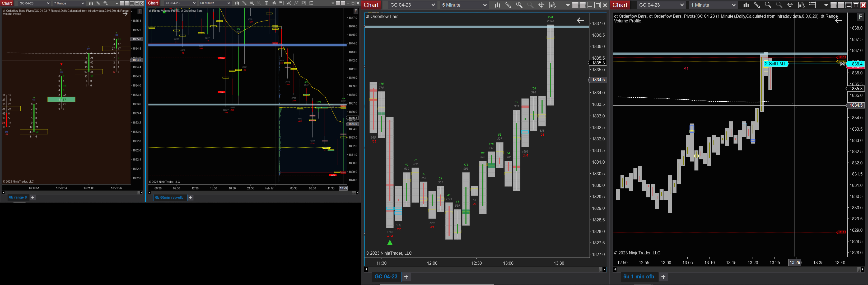Screen dimensions: 868x285
Task: Add new tab next to GC 04-23 tab
Action: tap(406, 277)
